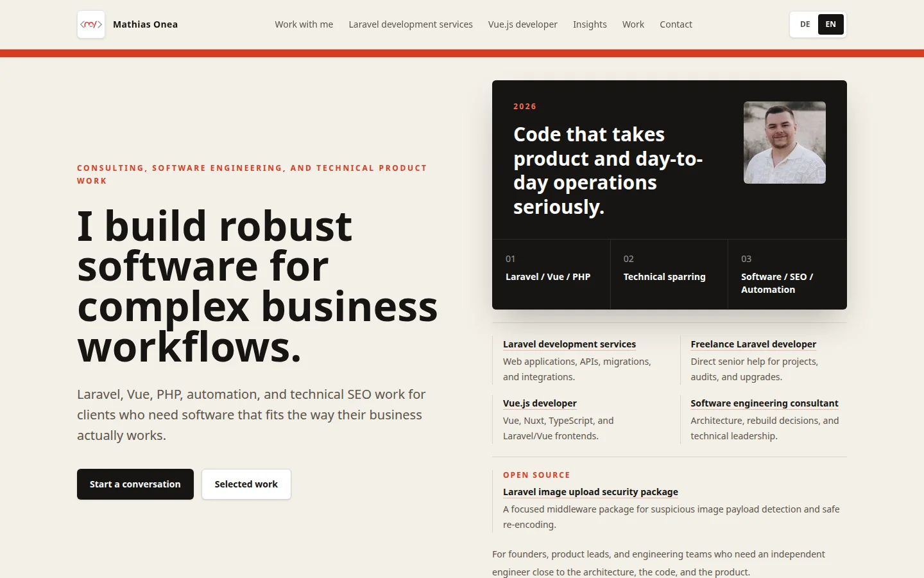Open the Work nav item
This screenshot has width=924, height=578.
pyautogui.click(x=633, y=24)
